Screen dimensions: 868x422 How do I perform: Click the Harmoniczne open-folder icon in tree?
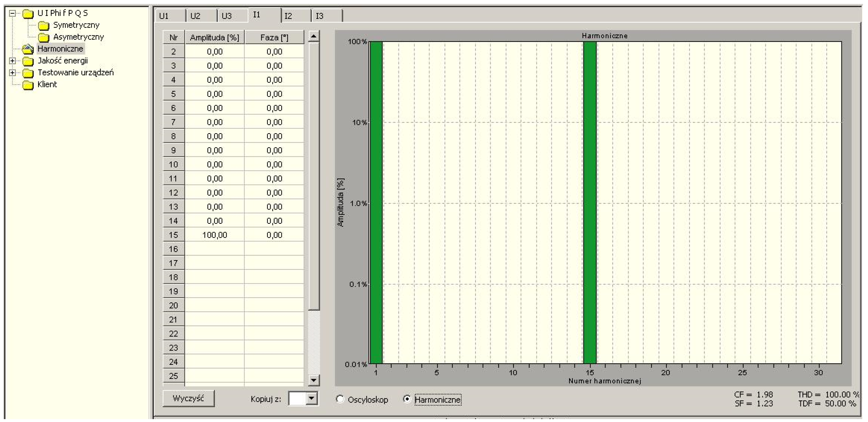(28, 49)
